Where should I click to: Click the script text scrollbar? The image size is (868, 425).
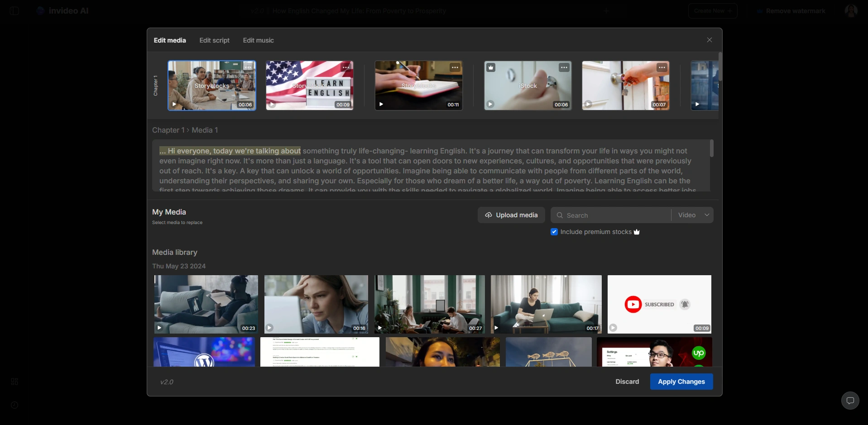click(712, 148)
